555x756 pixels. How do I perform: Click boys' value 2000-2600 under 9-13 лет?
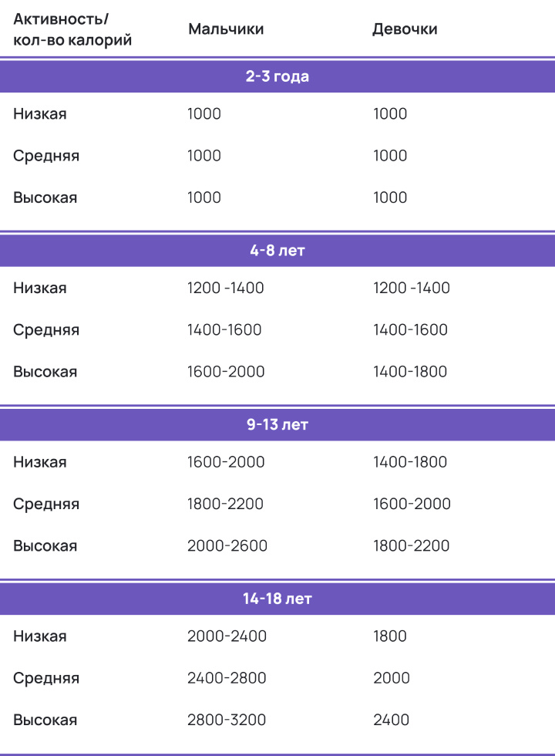227,545
